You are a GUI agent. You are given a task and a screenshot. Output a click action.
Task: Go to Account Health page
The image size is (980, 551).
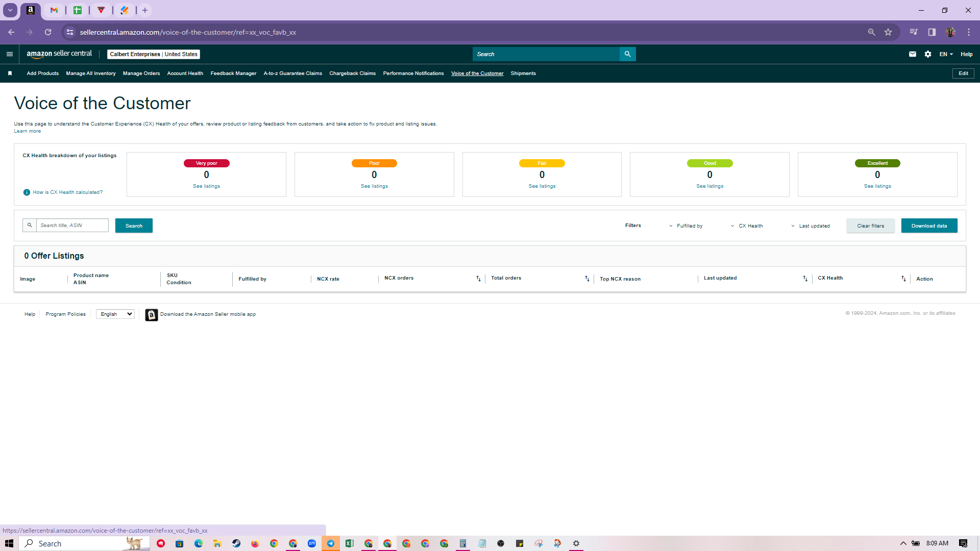185,73
